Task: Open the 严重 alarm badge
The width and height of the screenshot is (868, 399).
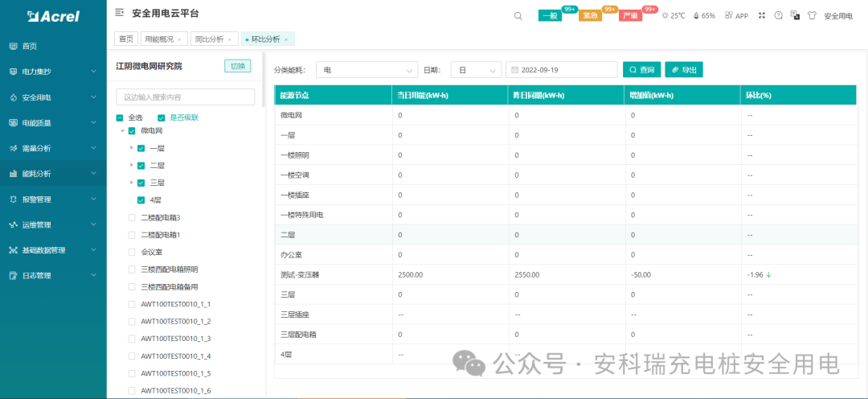Action: pyautogui.click(x=631, y=16)
